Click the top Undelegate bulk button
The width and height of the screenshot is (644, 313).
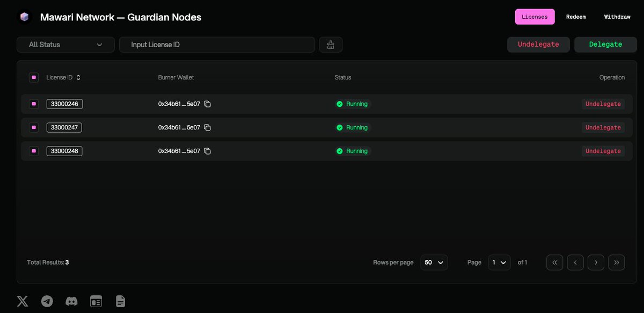tap(538, 45)
